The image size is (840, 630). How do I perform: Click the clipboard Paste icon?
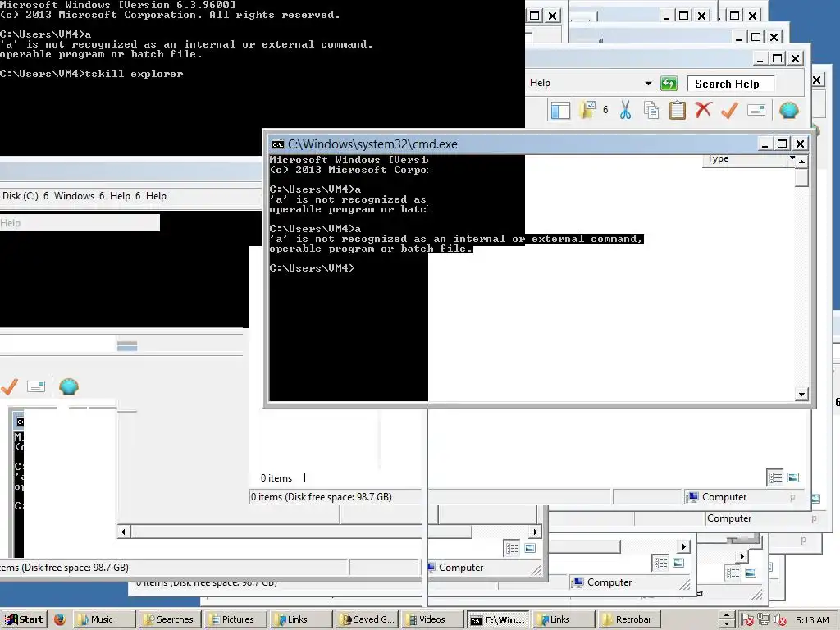click(677, 111)
